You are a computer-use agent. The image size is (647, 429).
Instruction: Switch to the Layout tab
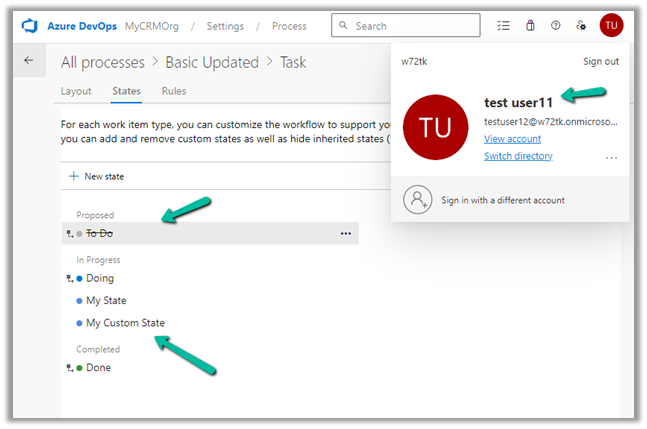pos(76,91)
